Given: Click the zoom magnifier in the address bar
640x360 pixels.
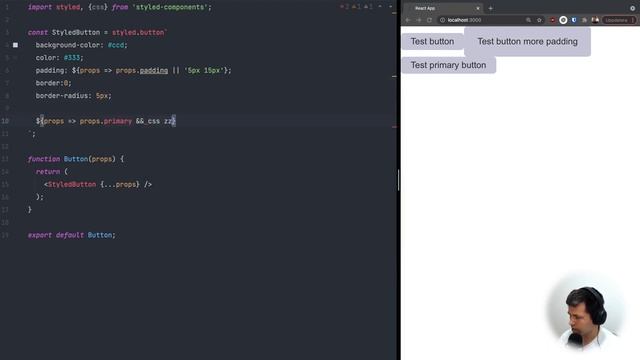Looking at the screenshot, I should click(x=528, y=20).
